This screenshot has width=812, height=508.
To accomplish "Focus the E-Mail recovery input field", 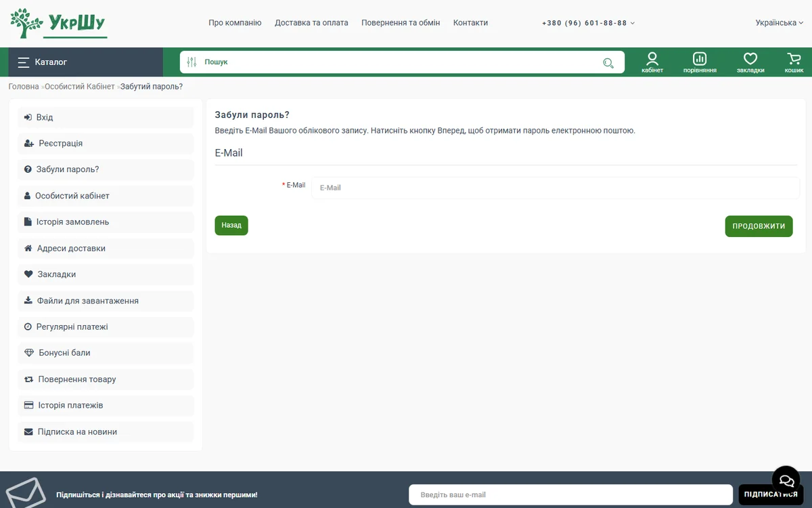I will pos(556,188).
